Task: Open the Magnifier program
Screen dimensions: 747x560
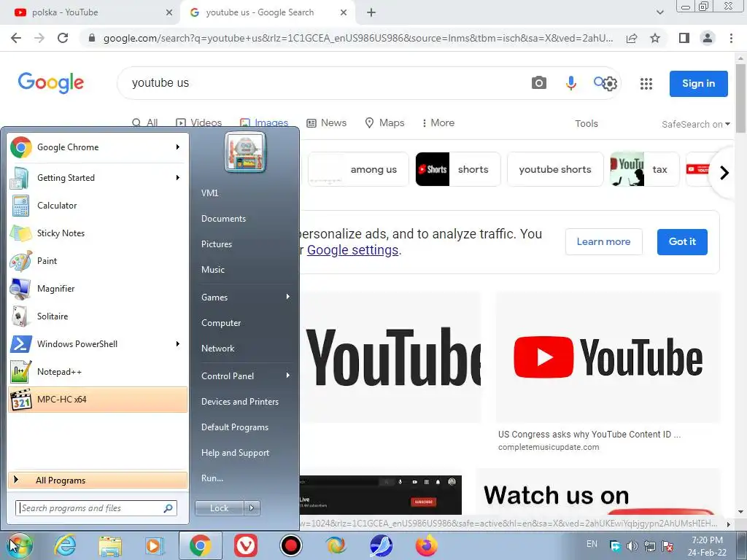Action: [98, 288]
